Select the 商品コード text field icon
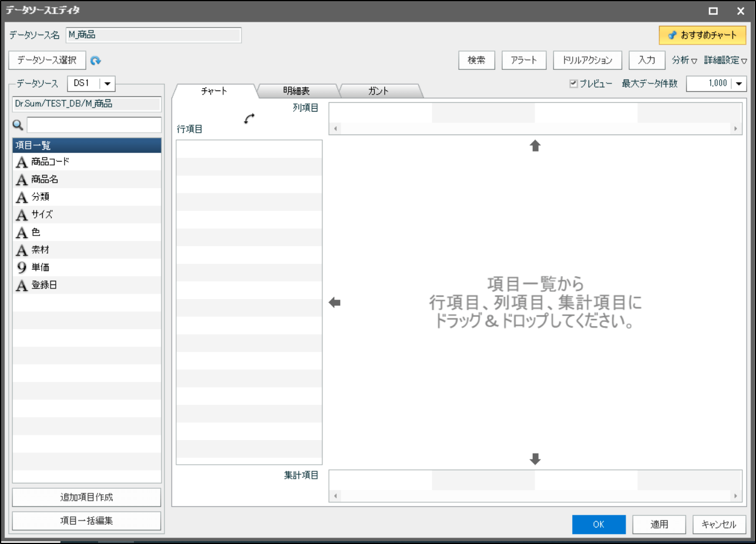The image size is (756, 544). pyautogui.click(x=21, y=162)
